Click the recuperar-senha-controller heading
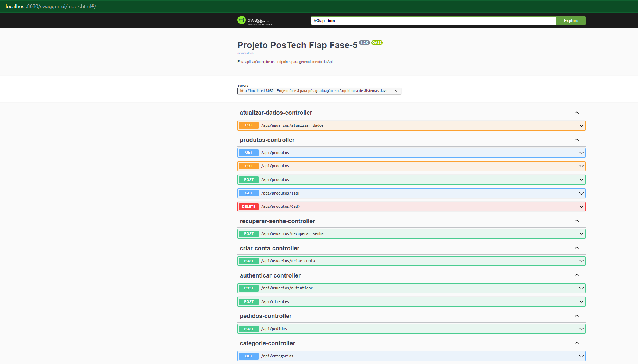 277,221
